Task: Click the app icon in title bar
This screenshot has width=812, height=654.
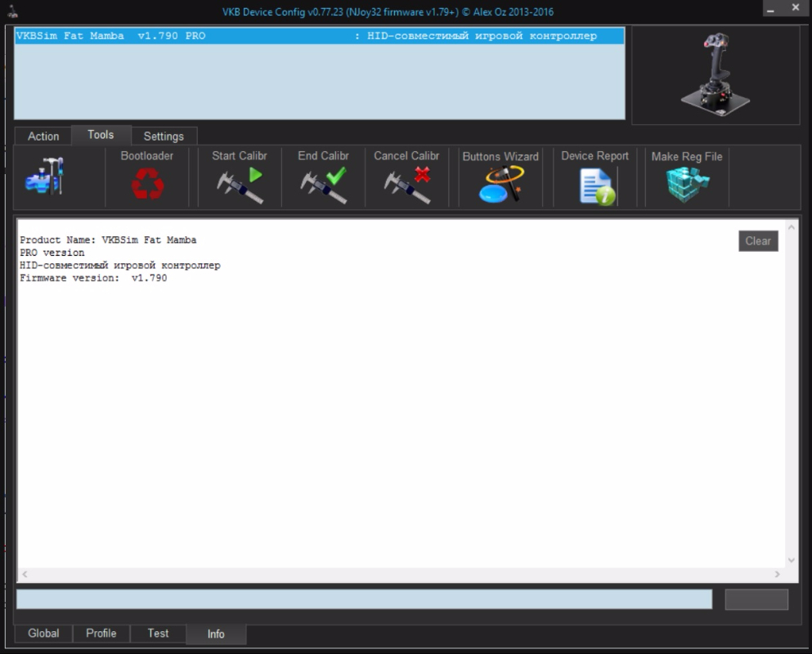Action: tap(12, 11)
